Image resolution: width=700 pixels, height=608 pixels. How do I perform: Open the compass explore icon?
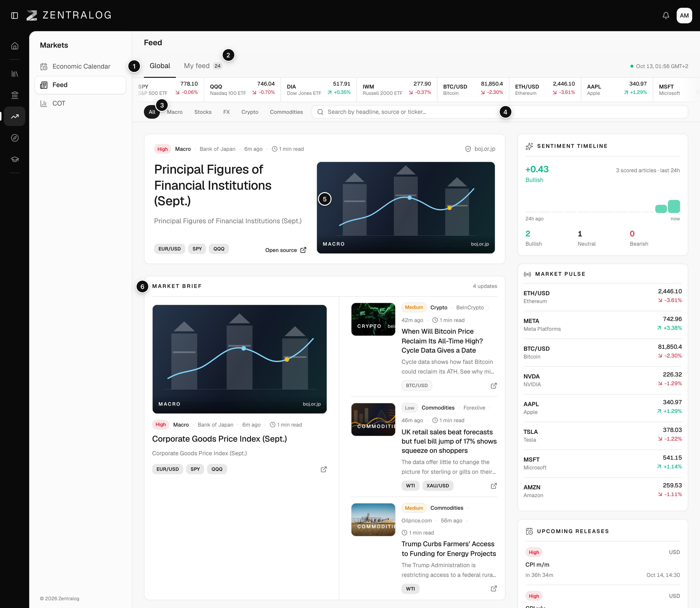[x=15, y=138]
